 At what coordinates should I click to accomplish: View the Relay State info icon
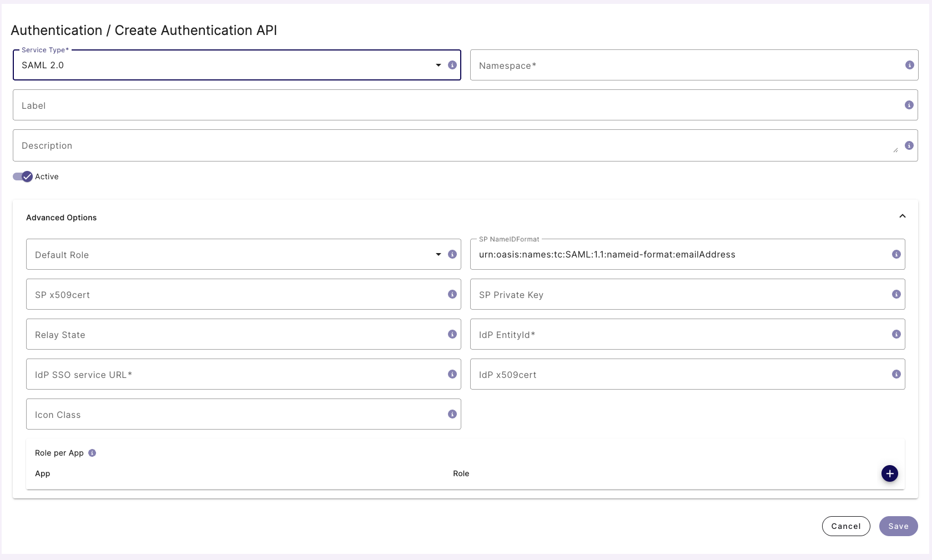pyautogui.click(x=452, y=335)
